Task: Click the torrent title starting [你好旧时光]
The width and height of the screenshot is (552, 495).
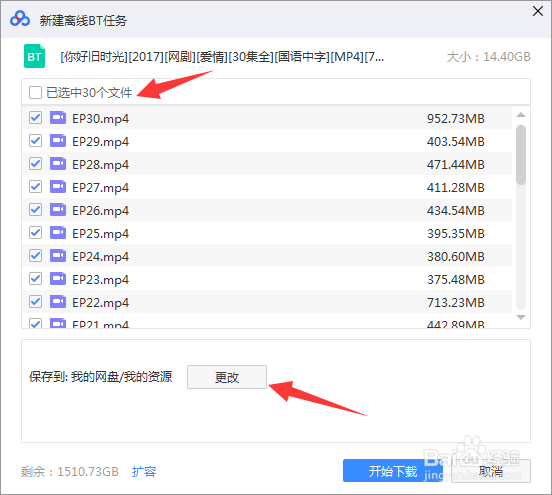Action: [222, 57]
